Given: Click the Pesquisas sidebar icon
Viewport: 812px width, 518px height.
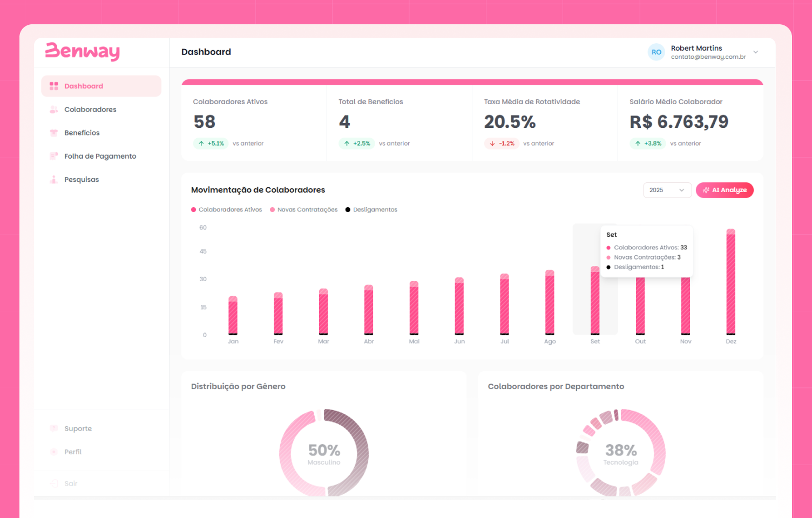Looking at the screenshot, I should (x=53, y=180).
